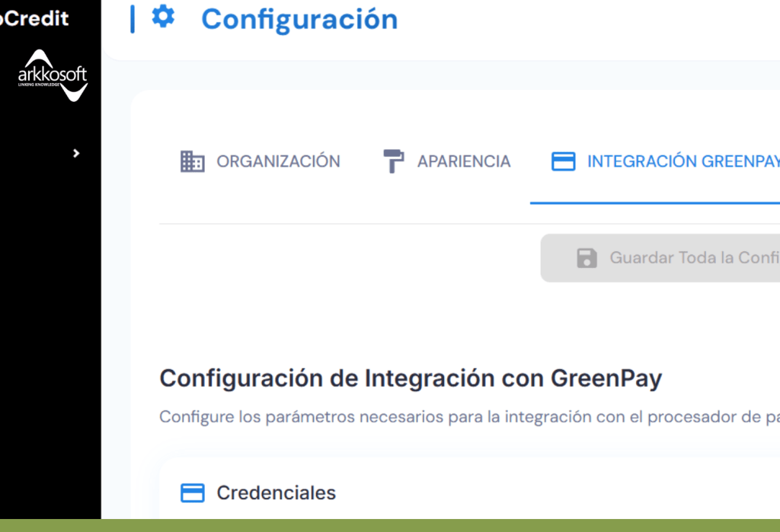Viewport: 780px width, 532px height.
Task: Switch to the Organización tab
Action: point(259,161)
